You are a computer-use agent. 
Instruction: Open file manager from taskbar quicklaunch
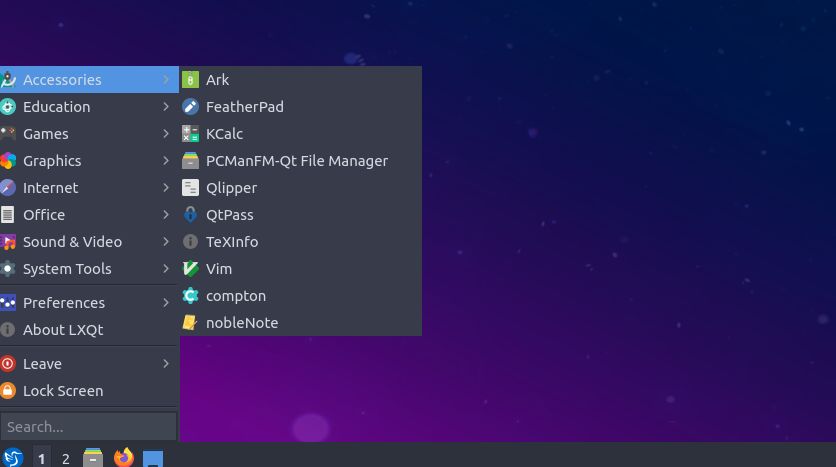[x=93, y=457]
